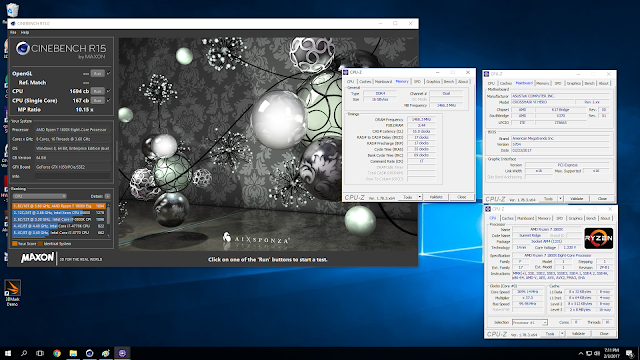Screen dimensions: 640x360
Task: Open the volume control in system tray
Action: tap(597, 353)
